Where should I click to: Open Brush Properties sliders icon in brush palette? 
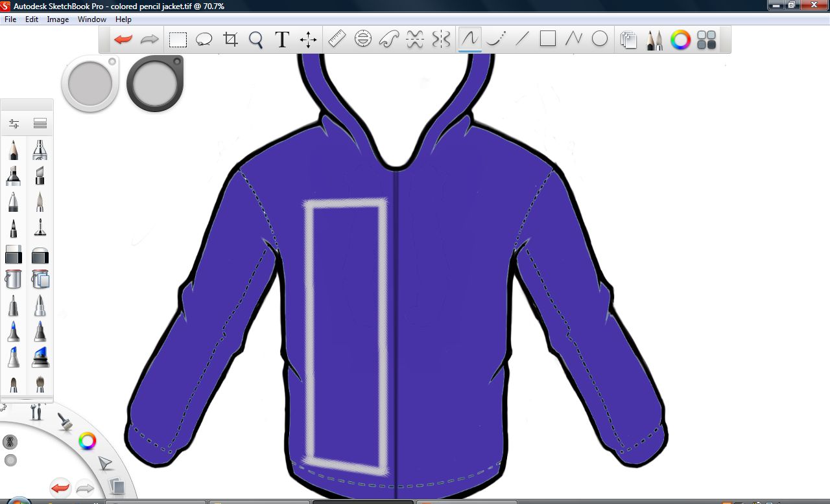click(14, 123)
